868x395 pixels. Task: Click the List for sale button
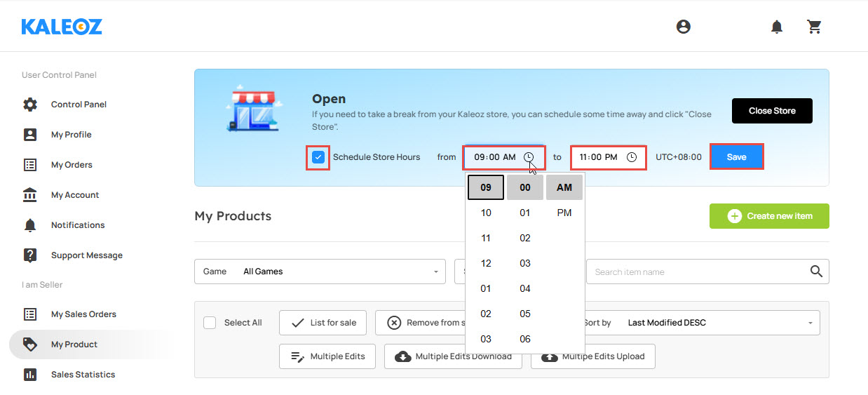click(x=323, y=323)
